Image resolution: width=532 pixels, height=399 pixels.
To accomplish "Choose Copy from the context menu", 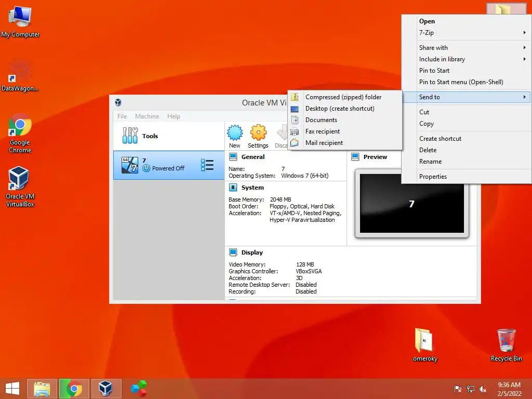I will (466, 124).
